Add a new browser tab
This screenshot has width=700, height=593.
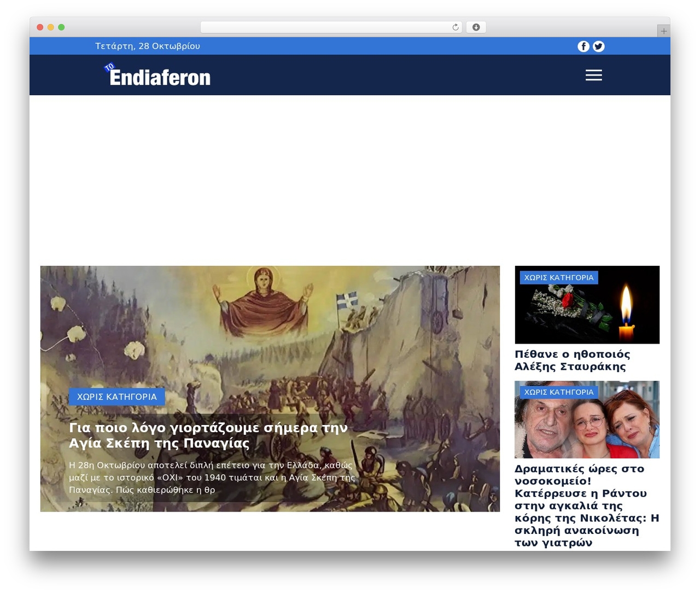pyautogui.click(x=663, y=31)
